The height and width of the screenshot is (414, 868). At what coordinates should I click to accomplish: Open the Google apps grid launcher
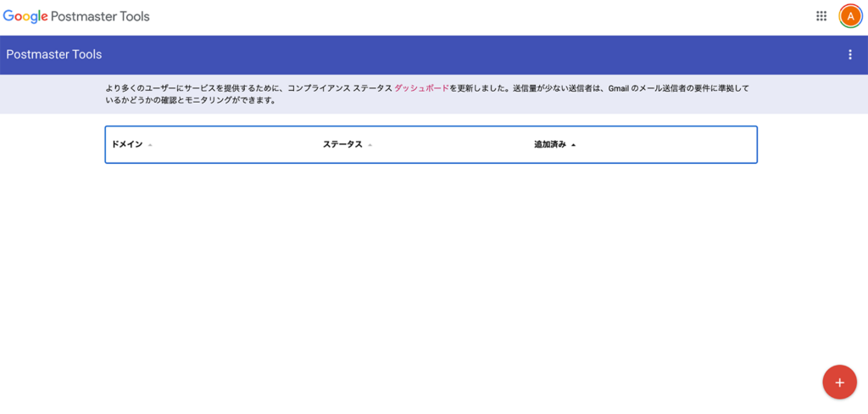[x=821, y=16]
